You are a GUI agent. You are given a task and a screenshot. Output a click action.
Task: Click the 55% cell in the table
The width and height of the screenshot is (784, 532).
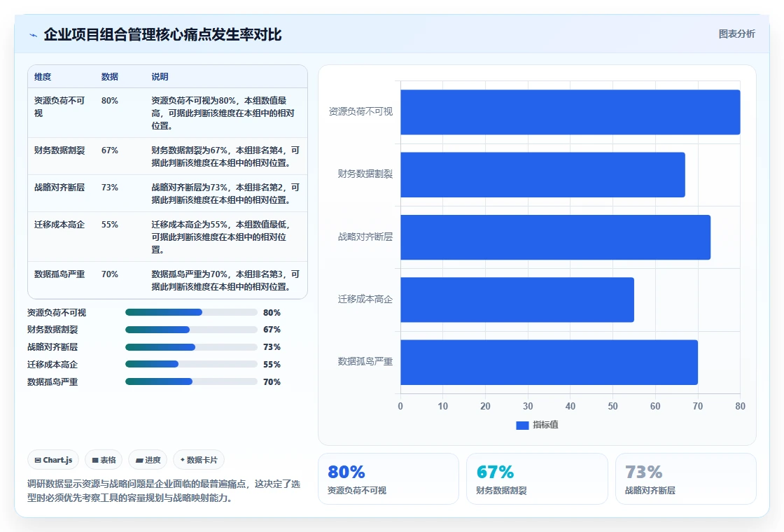pyautogui.click(x=109, y=225)
